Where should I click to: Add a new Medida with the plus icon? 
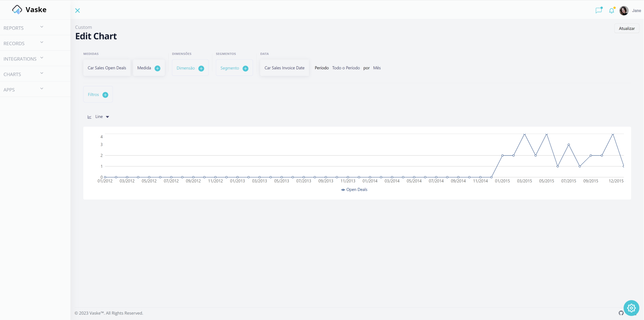(158, 68)
